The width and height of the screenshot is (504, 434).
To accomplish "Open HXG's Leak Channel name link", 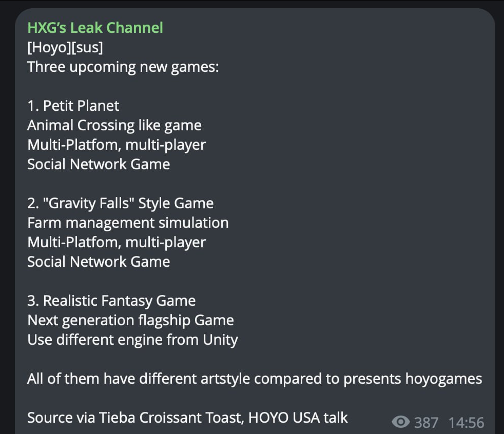I will (95, 27).
